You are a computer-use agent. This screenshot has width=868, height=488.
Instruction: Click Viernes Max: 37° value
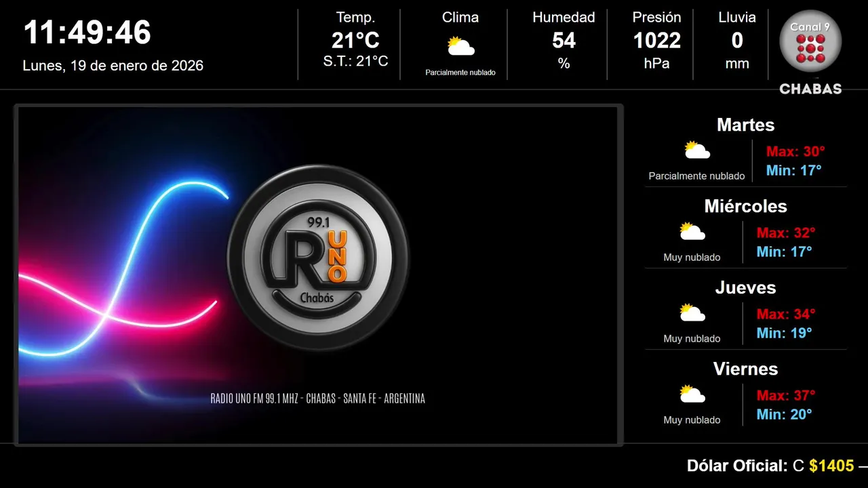[x=786, y=395]
